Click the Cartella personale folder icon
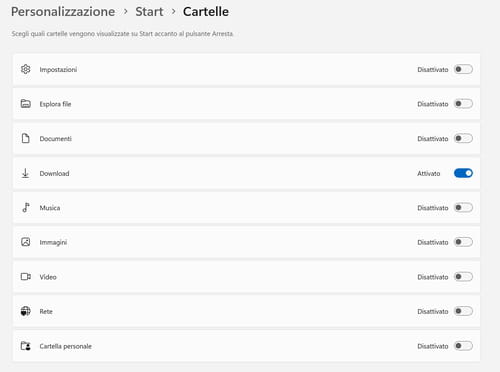The width and height of the screenshot is (500, 372). [26, 346]
